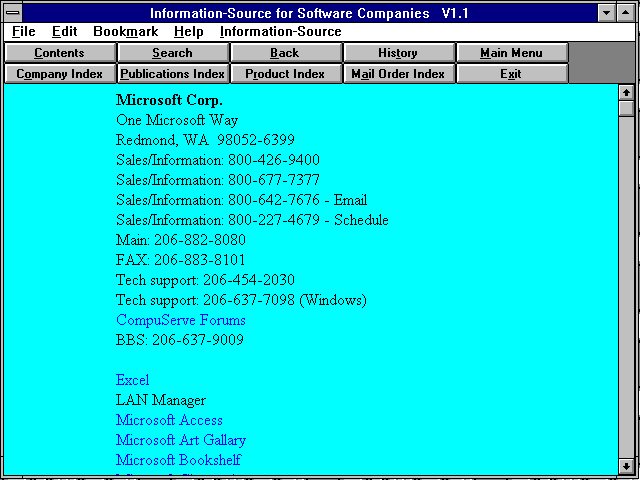Click the scroll up arrow
Image resolution: width=640 pixels, height=480 pixels.
626,93
